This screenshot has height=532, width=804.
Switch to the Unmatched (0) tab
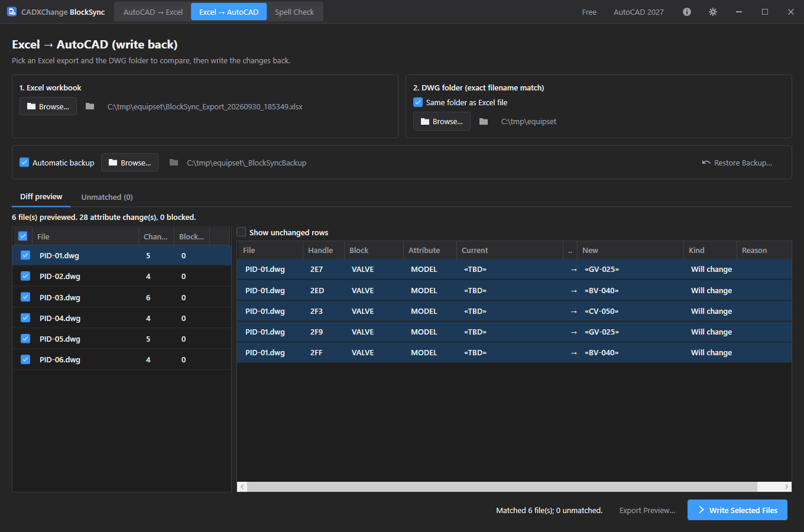107,197
